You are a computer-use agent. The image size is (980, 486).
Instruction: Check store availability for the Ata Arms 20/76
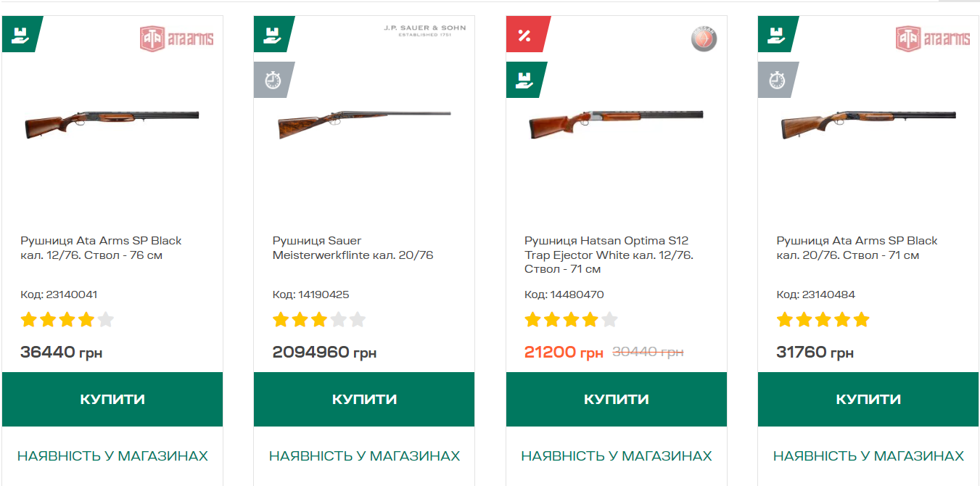point(868,456)
